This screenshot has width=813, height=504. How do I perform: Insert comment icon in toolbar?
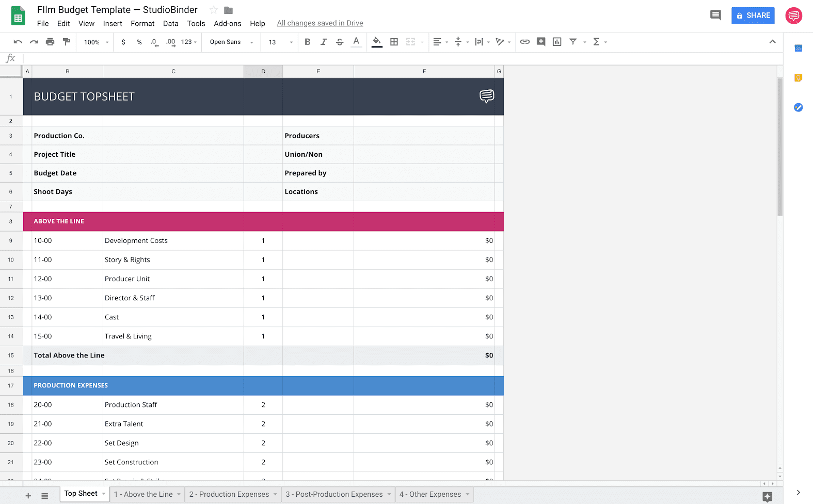pyautogui.click(x=541, y=42)
